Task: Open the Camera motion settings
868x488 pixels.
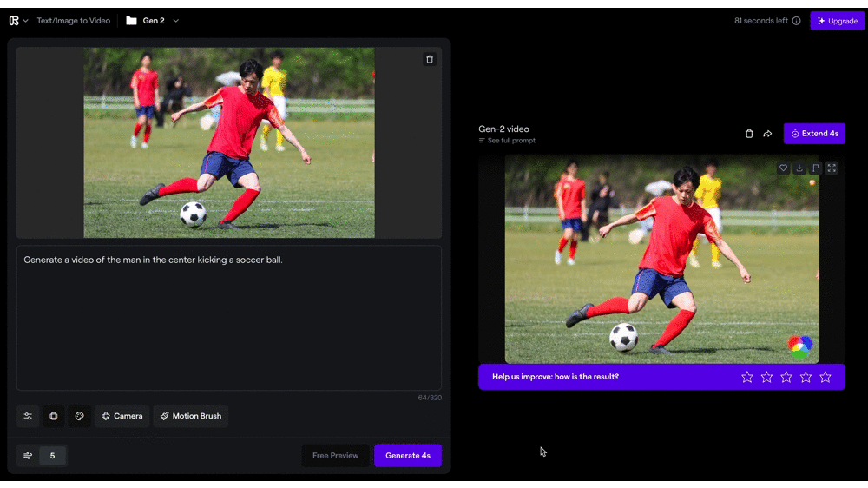Action: 122,416
